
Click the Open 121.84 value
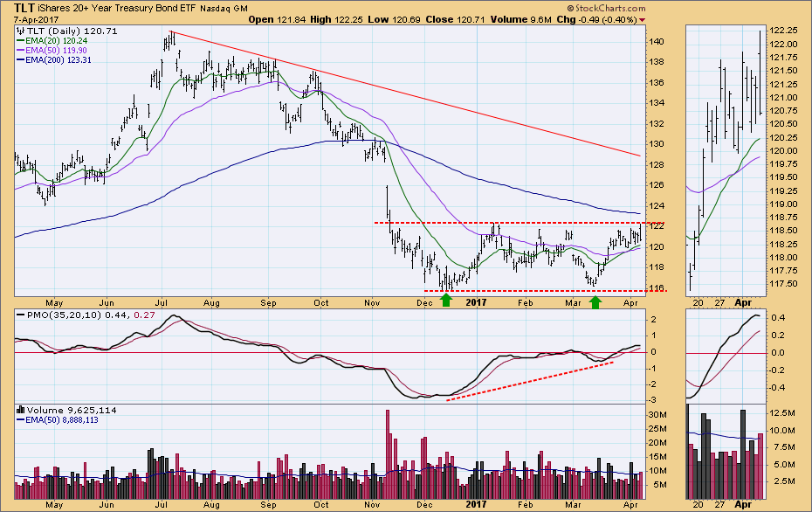coord(277,20)
